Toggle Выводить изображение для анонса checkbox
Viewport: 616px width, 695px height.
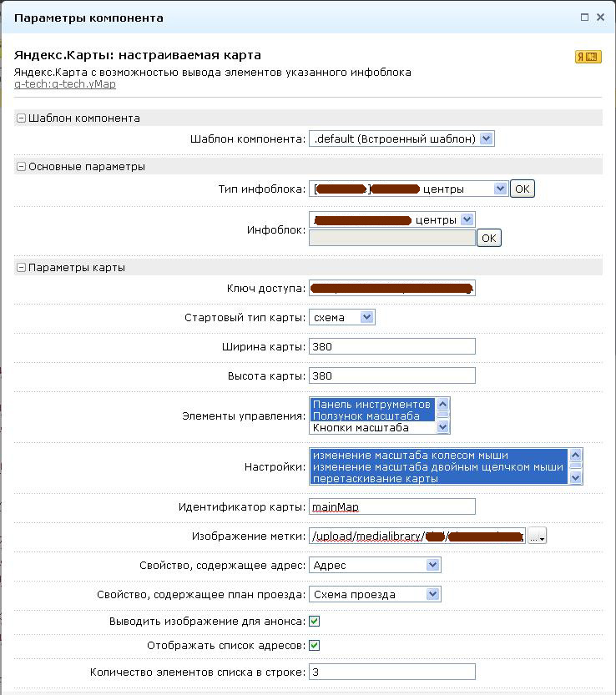(x=315, y=622)
